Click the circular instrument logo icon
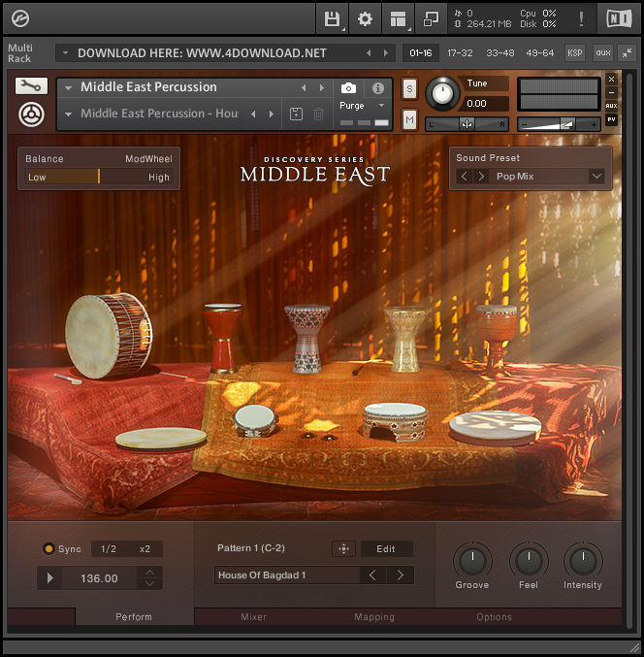The height and width of the screenshot is (657, 644). [31, 115]
